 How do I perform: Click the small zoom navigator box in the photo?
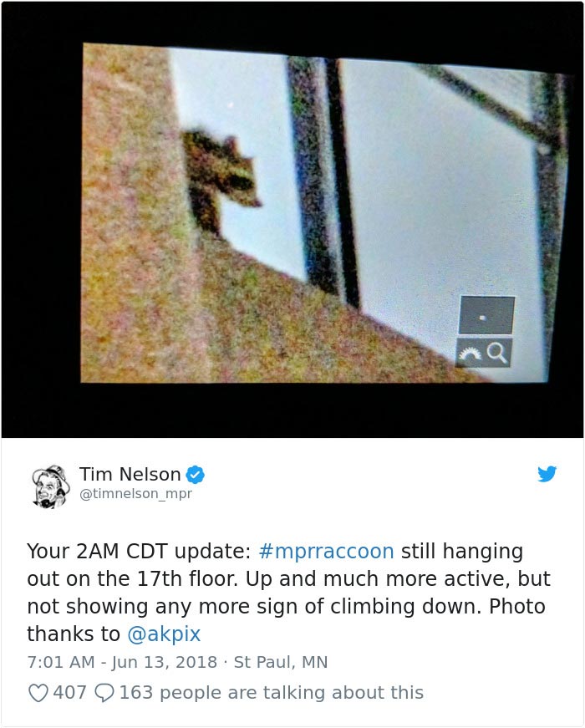tap(486, 315)
